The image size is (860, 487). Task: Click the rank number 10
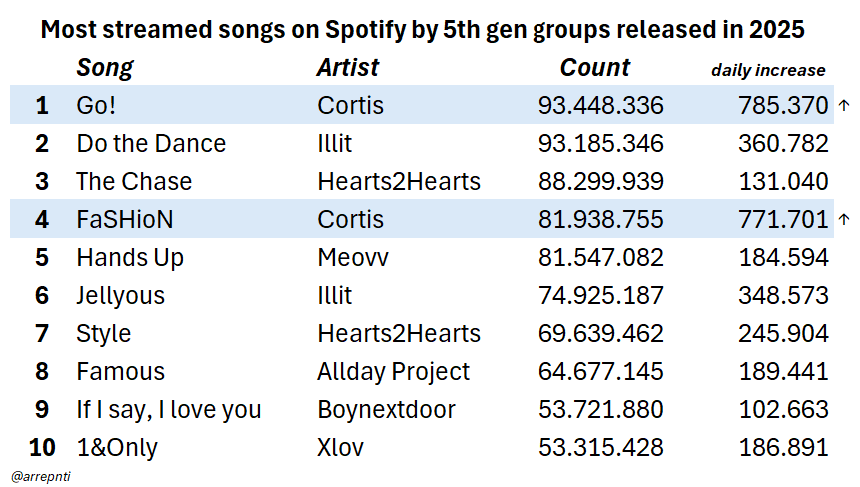[x=41, y=447]
